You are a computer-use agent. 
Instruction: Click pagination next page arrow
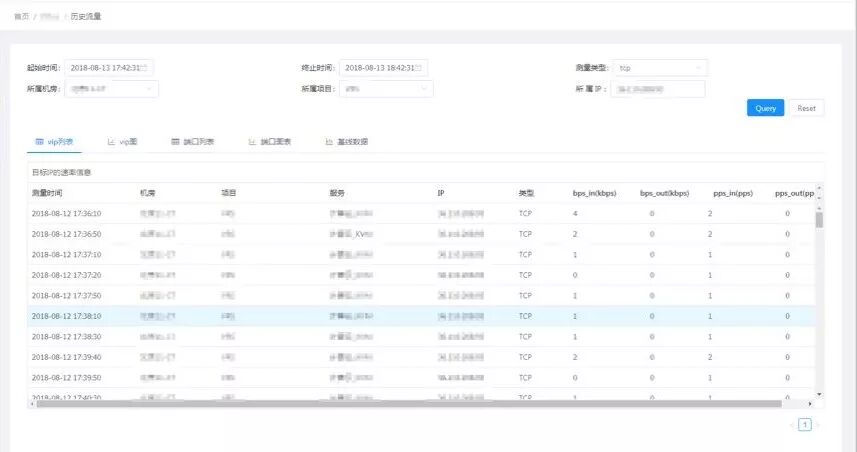818,425
